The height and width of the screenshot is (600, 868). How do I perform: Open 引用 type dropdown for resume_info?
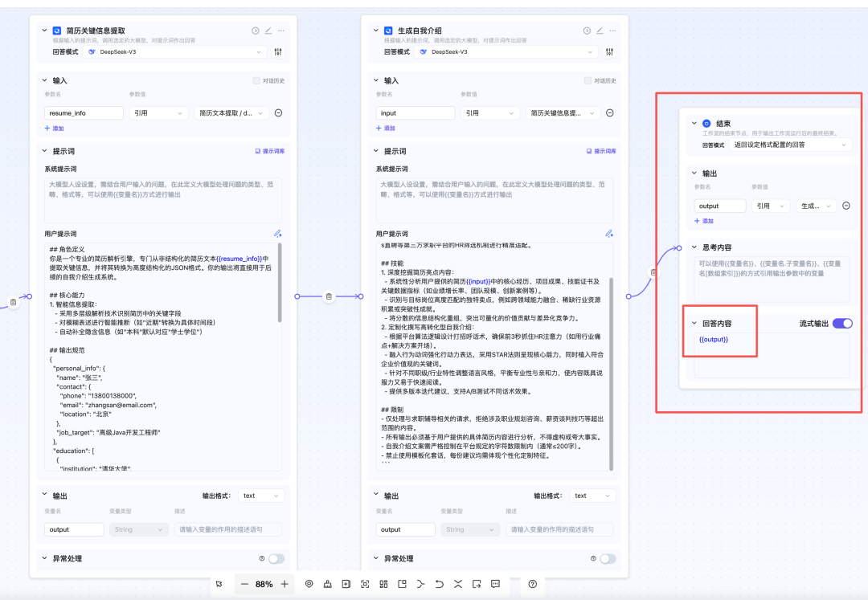pos(158,112)
